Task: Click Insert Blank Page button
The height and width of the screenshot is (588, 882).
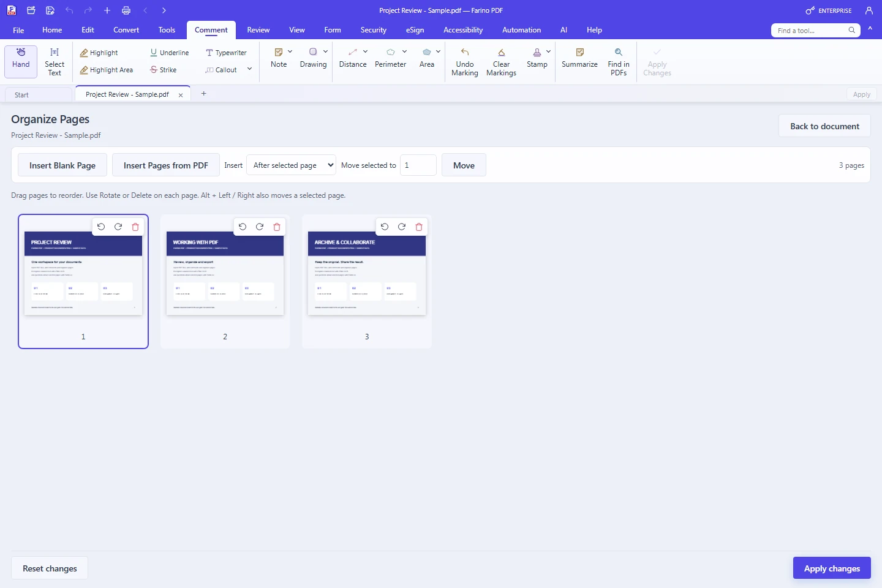Action: (x=62, y=165)
